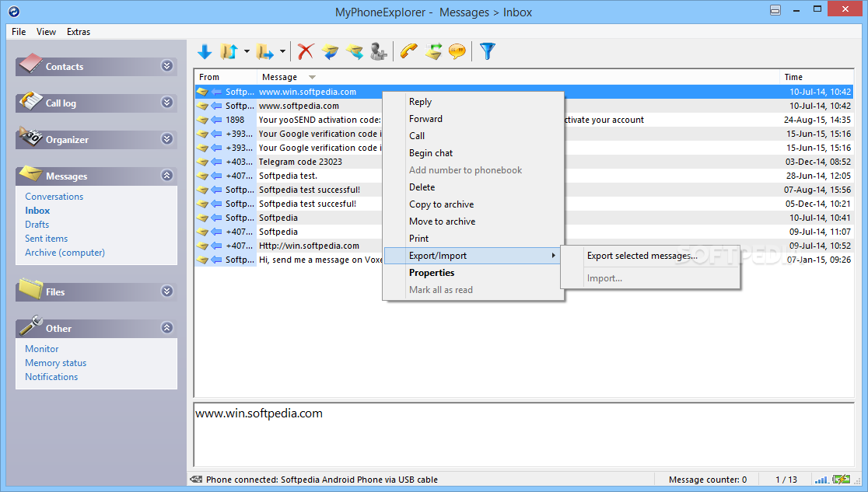Click the Contacts address book icon
Image resolution: width=868 pixels, height=492 pixels.
click(30, 64)
